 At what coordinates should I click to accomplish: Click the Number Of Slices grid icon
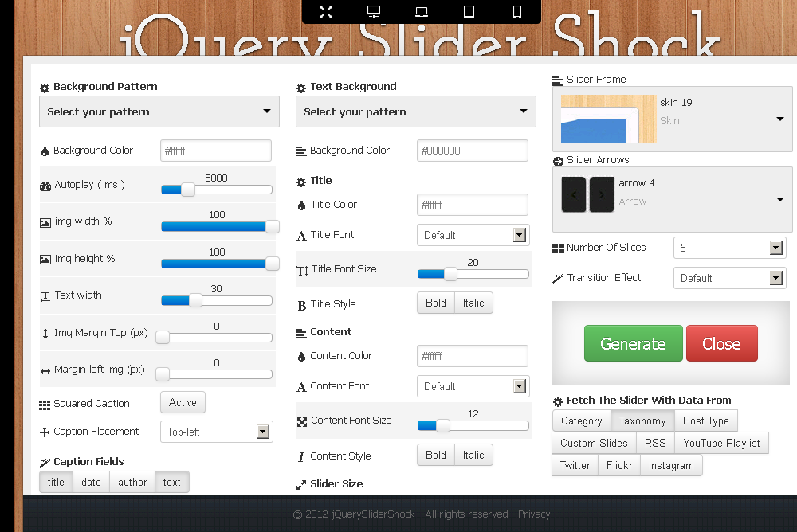point(558,248)
